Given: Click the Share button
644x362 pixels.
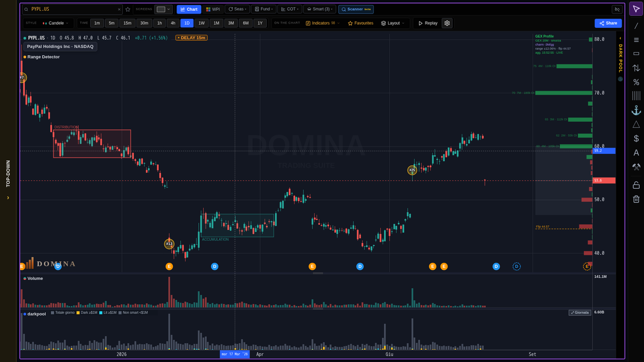Looking at the screenshot, I should pyautogui.click(x=608, y=23).
